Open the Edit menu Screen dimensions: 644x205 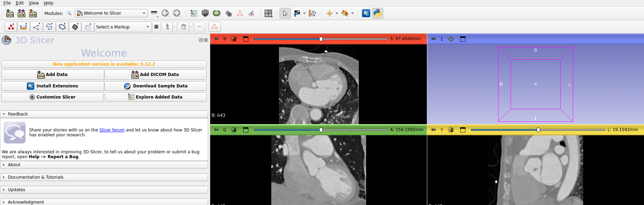pos(20,3)
